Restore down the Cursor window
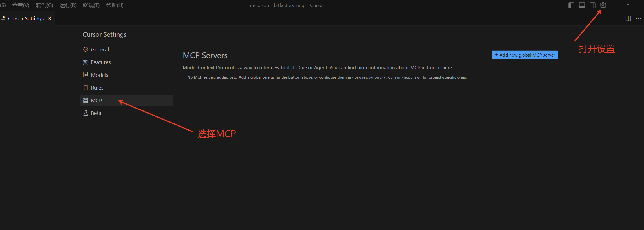The height and width of the screenshot is (230, 644). coord(628,5)
